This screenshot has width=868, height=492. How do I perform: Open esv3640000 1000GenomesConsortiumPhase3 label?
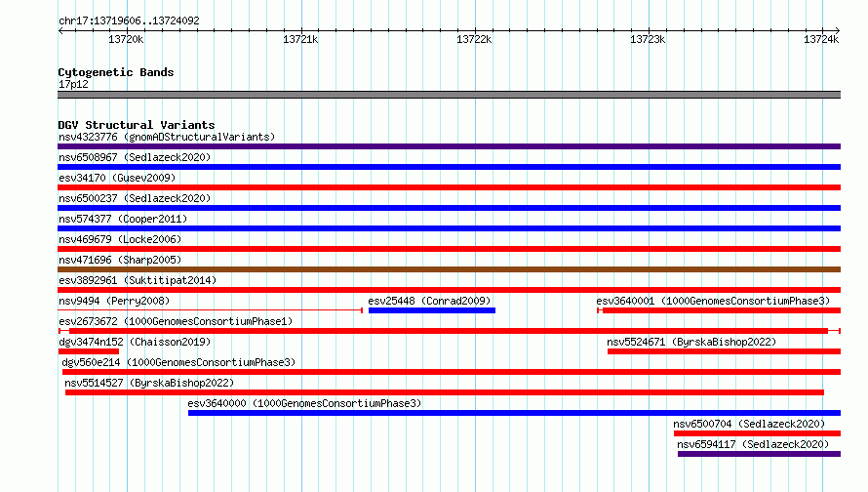tap(304, 403)
